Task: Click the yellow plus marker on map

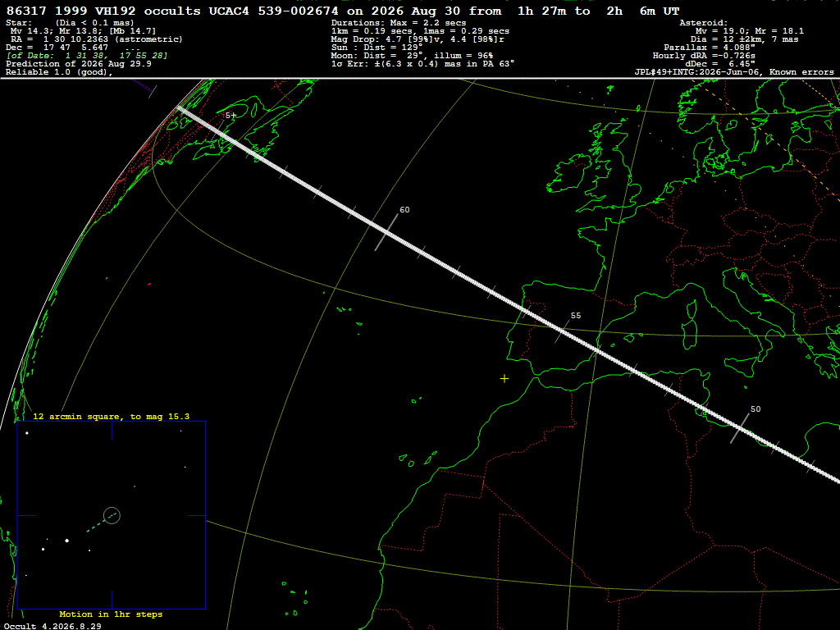Action: (x=504, y=379)
